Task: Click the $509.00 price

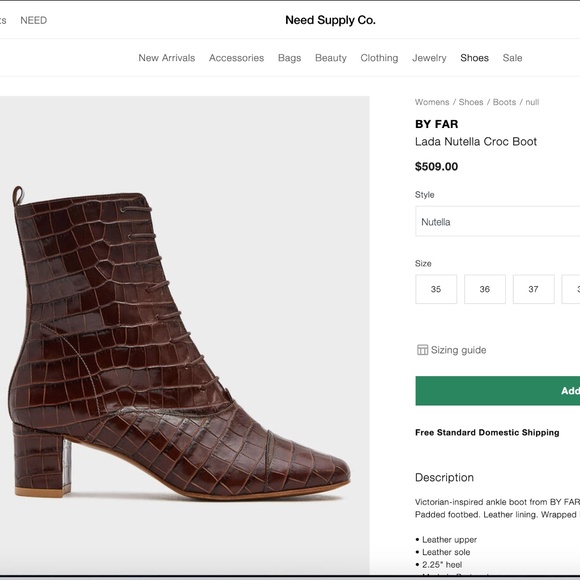Action: coord(436,166)
